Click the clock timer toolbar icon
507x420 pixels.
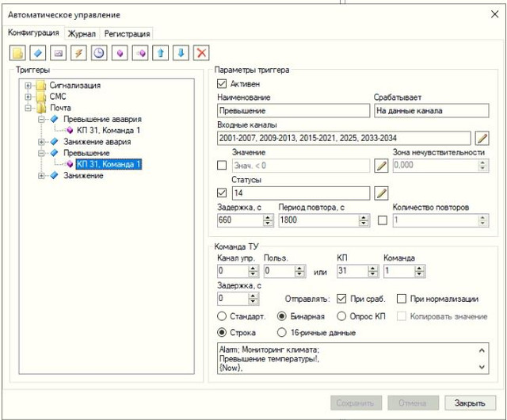pos(99,53)
